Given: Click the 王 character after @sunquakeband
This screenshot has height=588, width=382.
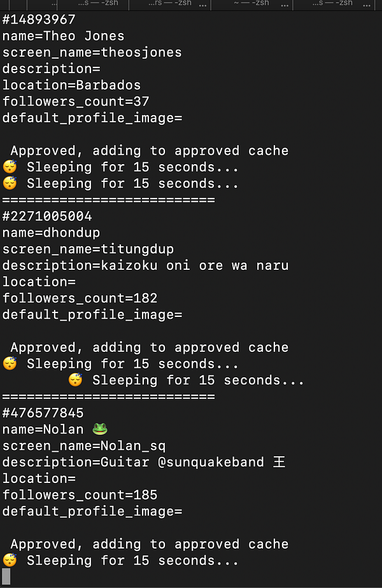Looking at the screenshot, I should point(279,462).
